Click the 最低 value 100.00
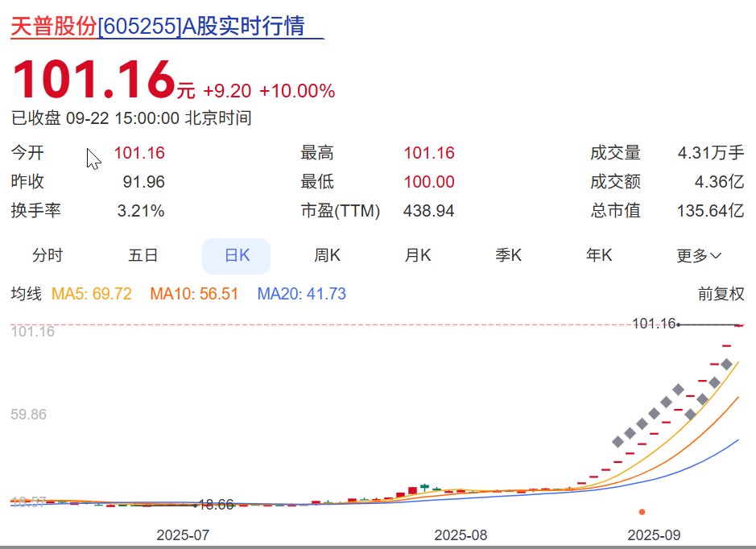Viewport: 756px width, 549px height. [429, 182]
